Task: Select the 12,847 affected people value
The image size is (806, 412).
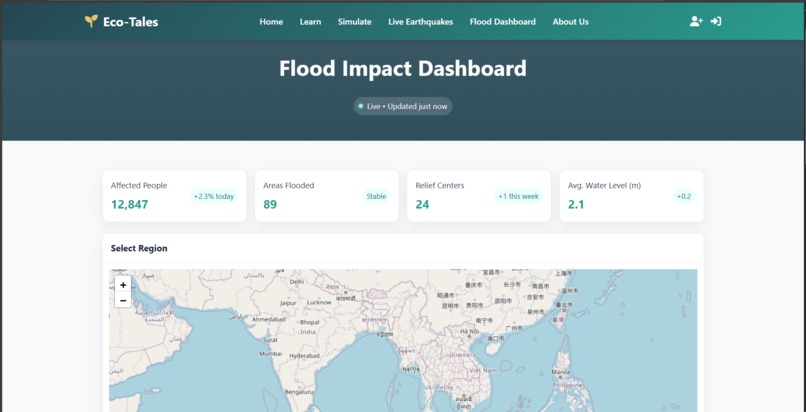Action: [x=130, y=204]
